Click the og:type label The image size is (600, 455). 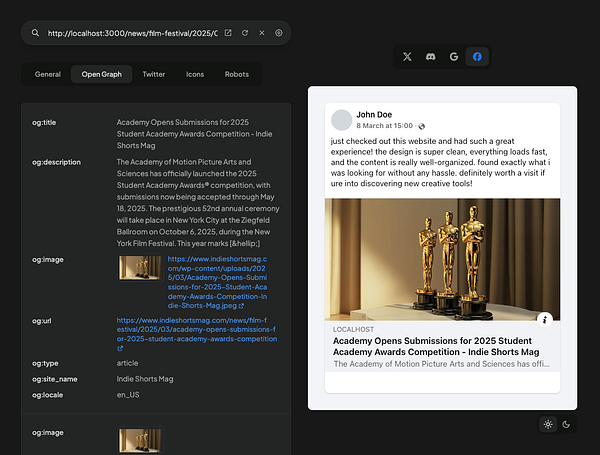click(x=45, y=364)
